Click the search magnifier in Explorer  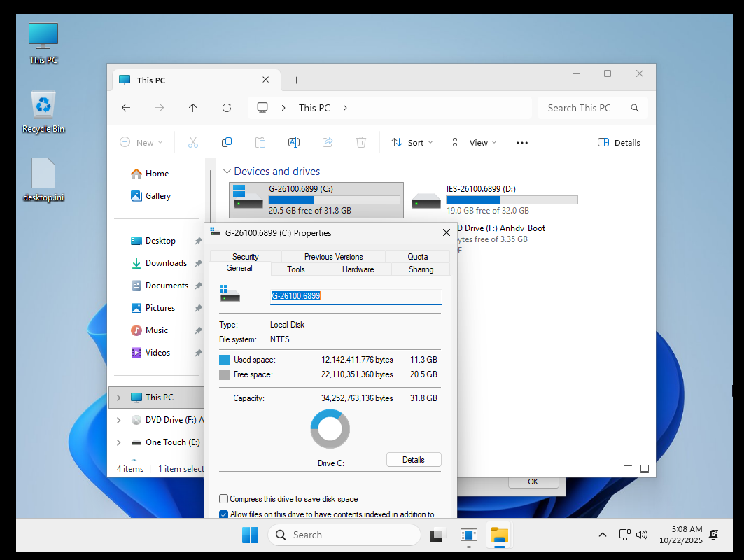634,108
